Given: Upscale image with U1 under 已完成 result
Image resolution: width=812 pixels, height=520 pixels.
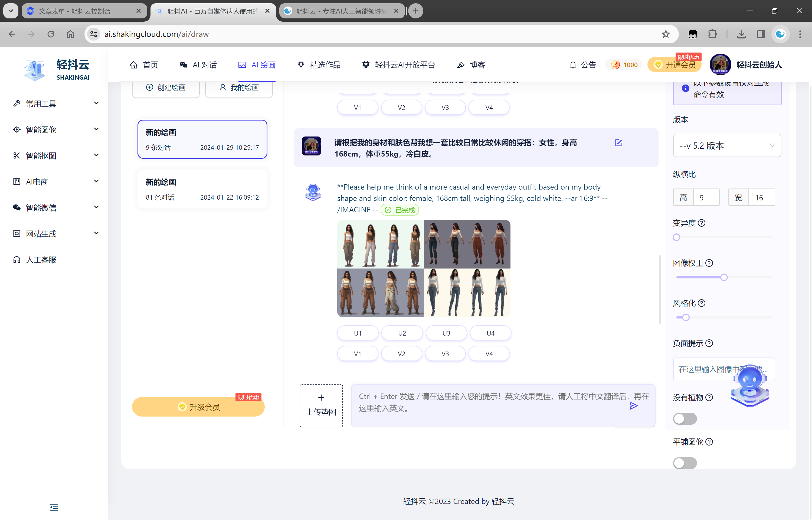Looking at the screenshot, I should click(x=358, y=333).
